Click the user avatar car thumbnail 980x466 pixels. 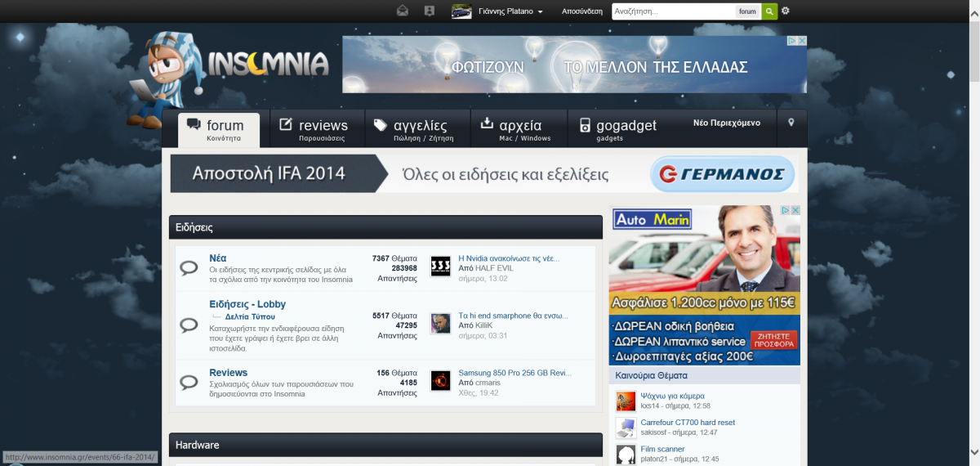[x=461, y=11]
